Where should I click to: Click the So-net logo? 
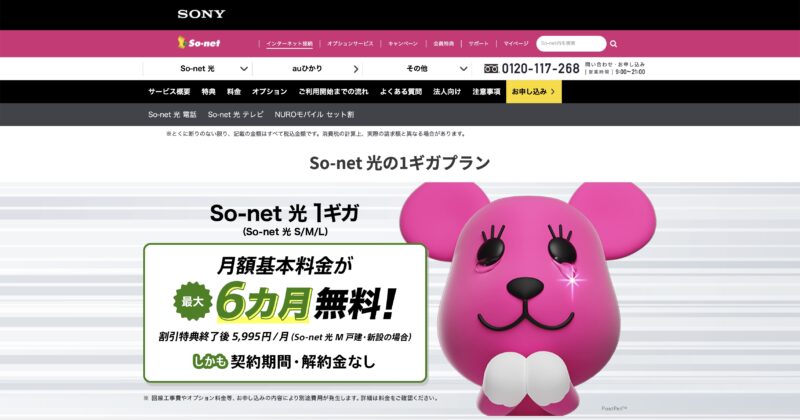198,43
